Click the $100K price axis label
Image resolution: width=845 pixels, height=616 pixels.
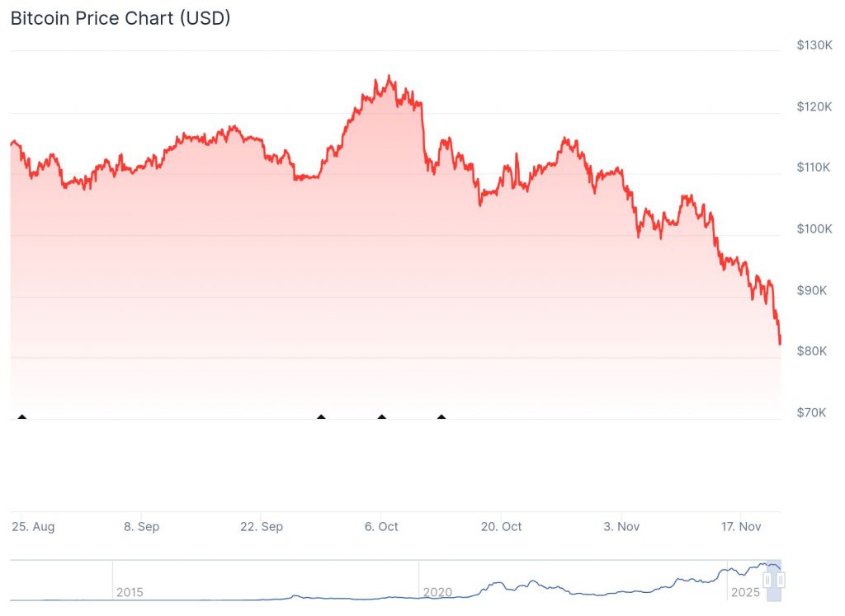(x=813, y=228)
